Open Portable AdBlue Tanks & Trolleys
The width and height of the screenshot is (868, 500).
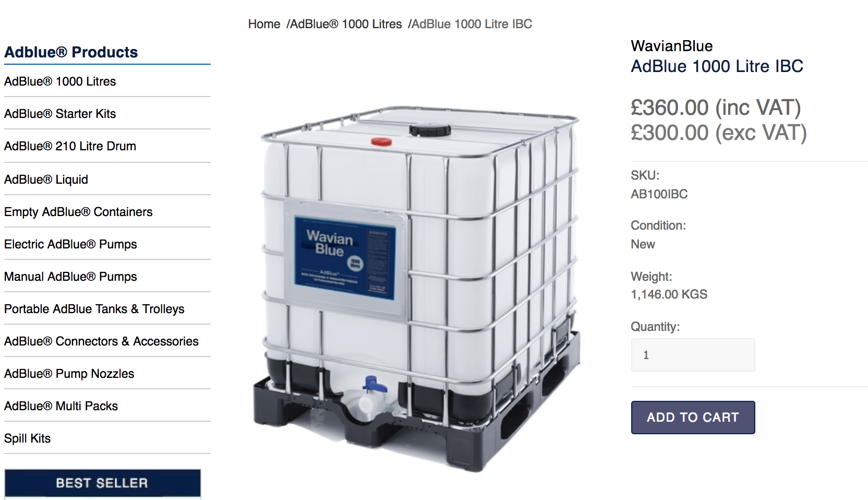(x=94, y=309)
